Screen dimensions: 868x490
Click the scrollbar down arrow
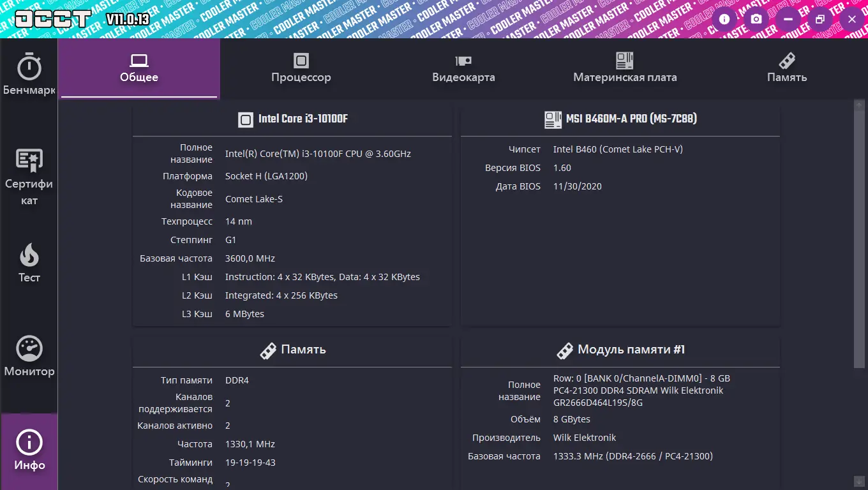859,480
